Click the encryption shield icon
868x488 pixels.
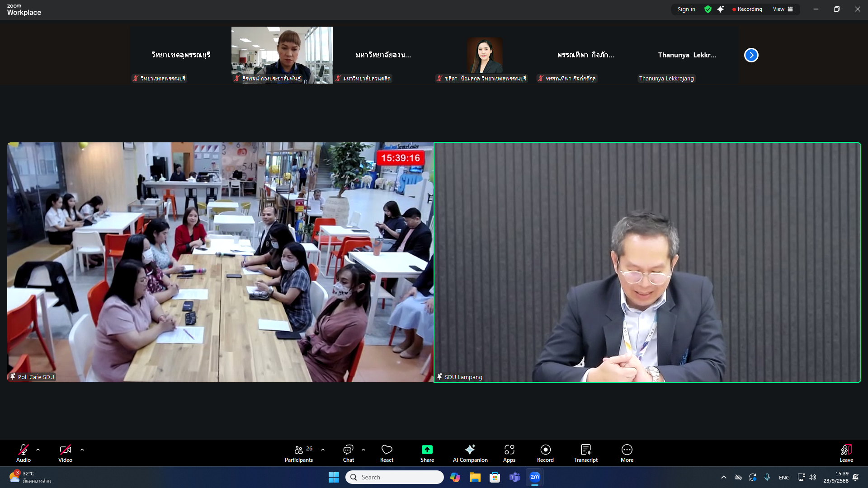(708, 9)
